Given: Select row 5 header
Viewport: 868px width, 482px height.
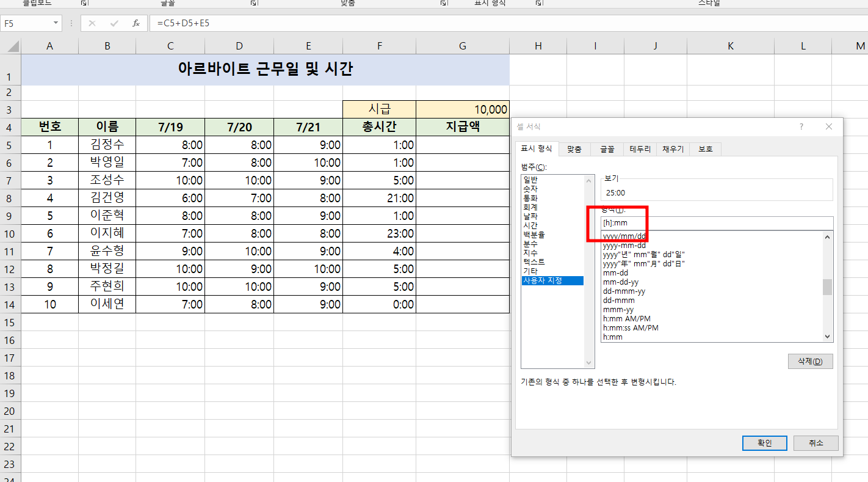Looking at the screenshot, I should point(10,145).
